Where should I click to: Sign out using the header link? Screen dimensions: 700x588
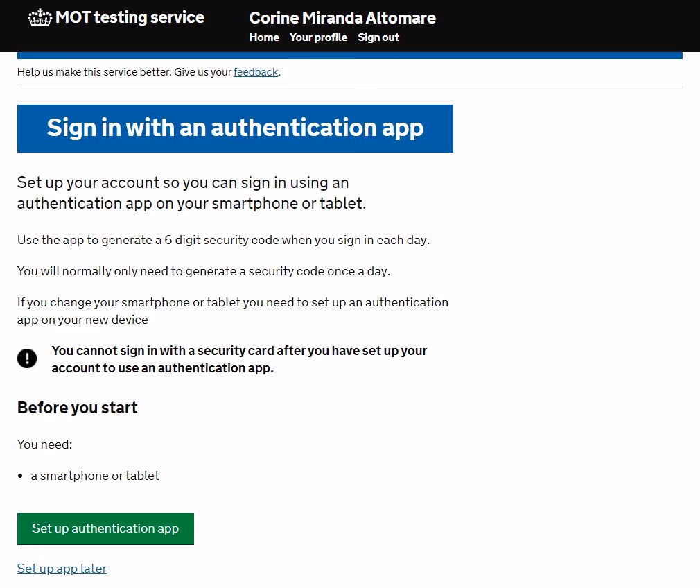click(378, 37)
